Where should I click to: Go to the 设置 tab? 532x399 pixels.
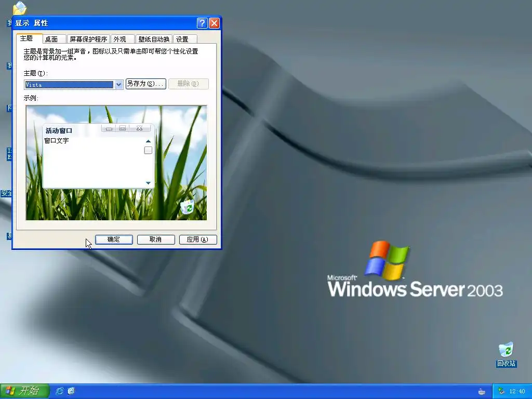click(x=185, y=39)
